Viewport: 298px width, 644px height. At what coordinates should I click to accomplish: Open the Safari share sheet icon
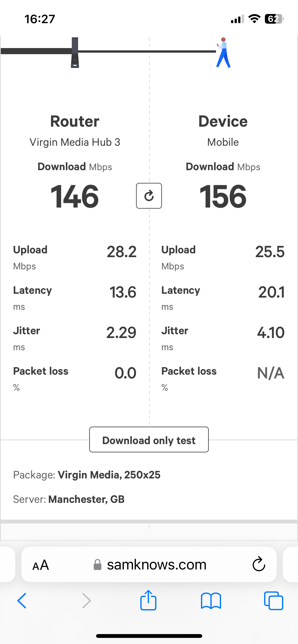(x=148, y=600)
